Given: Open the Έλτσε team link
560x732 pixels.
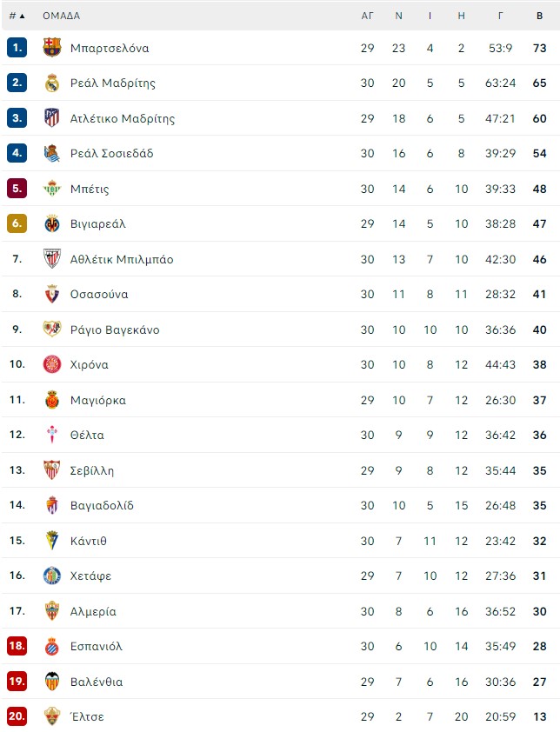Looking at the screenshot, I should pyautogui.click(x=87, y=716).
